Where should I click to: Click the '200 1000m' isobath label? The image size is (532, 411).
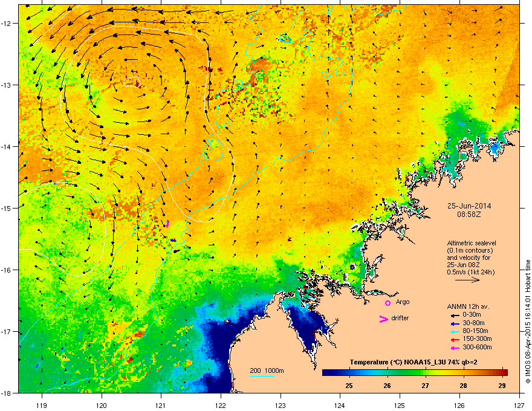[267, 371]
